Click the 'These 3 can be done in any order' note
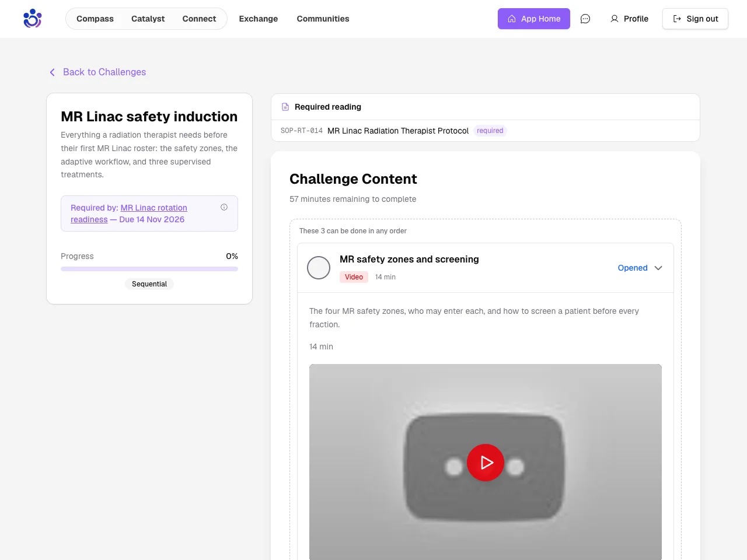Image resolution: width=747 pixels, height=560 pixels. 353,231
